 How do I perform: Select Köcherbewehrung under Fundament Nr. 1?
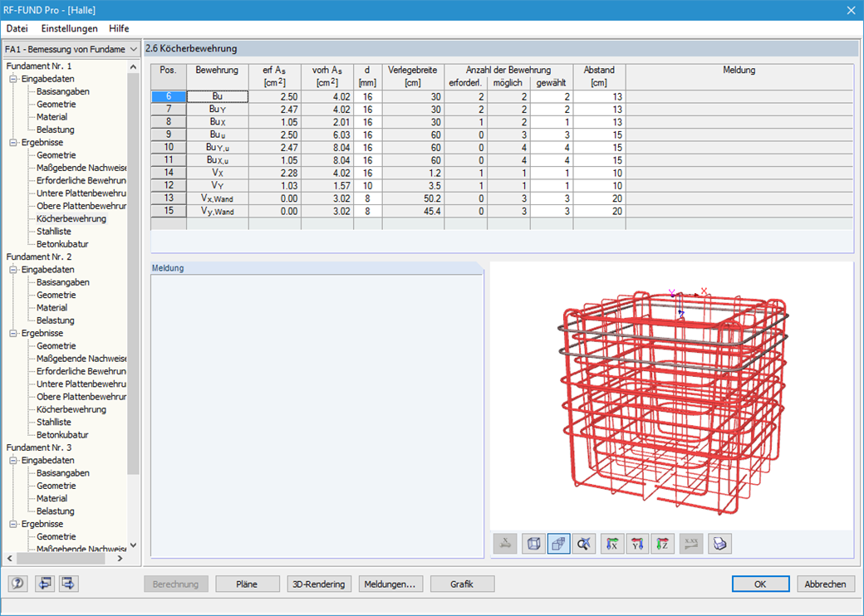(x=71, y=218)
